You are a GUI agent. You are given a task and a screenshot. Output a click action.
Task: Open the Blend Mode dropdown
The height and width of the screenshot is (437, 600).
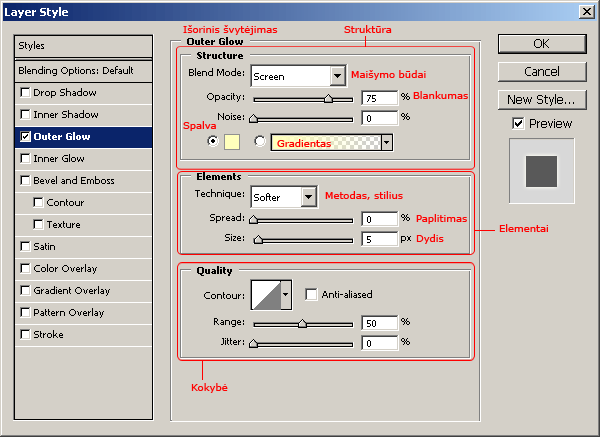coord(336,76)
